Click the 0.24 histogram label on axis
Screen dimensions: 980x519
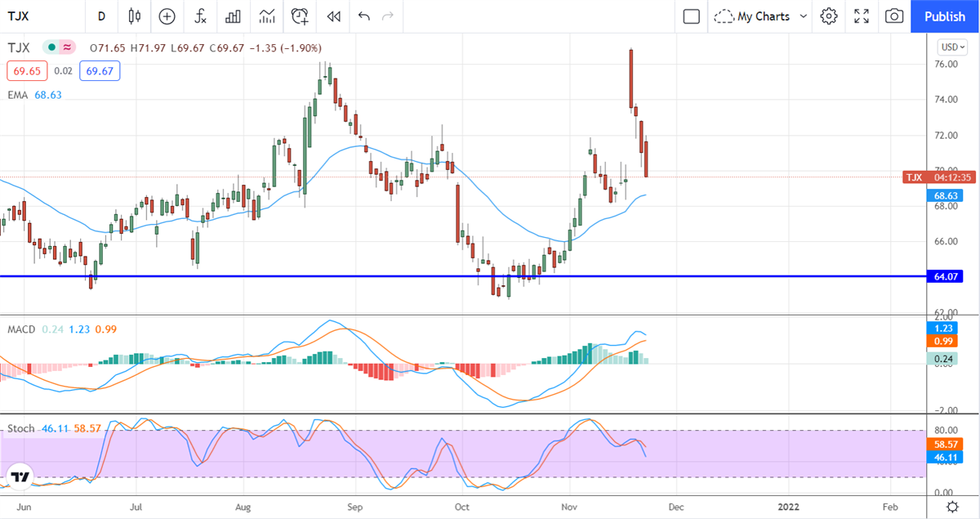pyautogui.click(x=944, y=358)
